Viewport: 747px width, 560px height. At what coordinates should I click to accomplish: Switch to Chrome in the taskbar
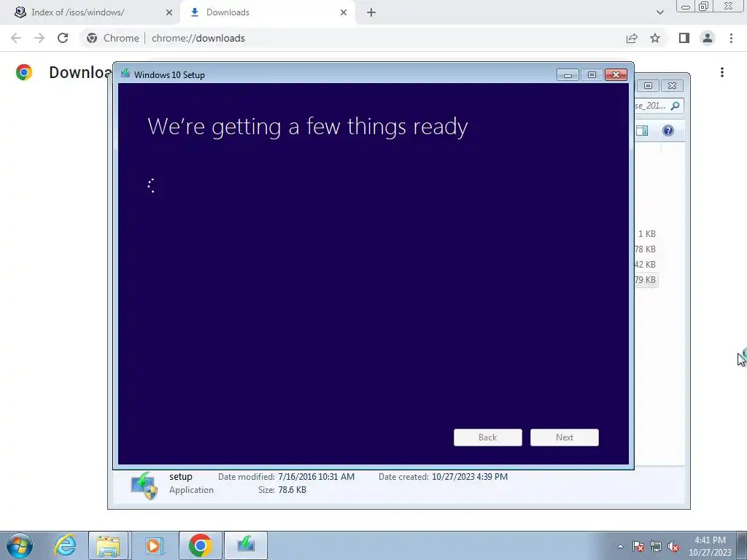point(200,545)
